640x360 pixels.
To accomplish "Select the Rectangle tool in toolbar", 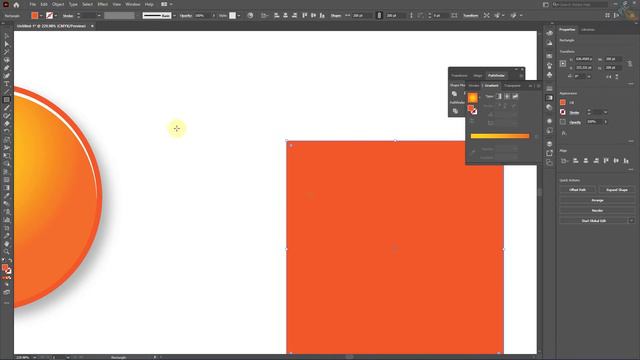I will (x=7, y=100).
